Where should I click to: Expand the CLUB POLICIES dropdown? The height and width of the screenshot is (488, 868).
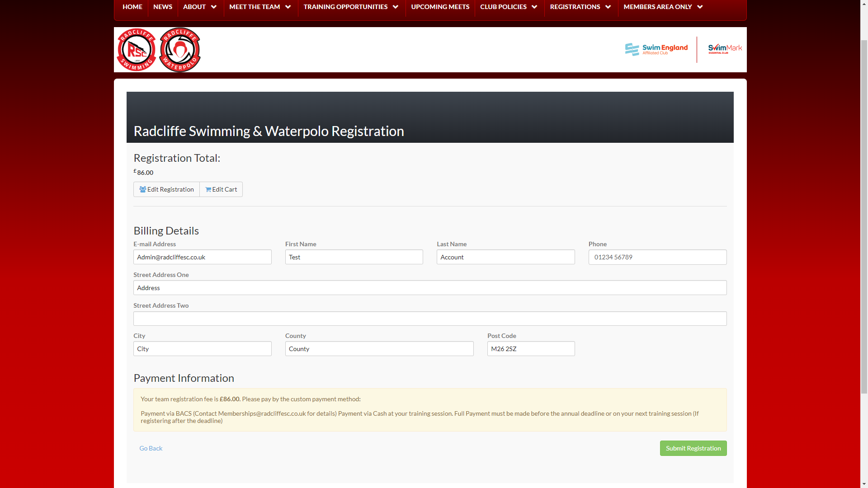[509, 7]
